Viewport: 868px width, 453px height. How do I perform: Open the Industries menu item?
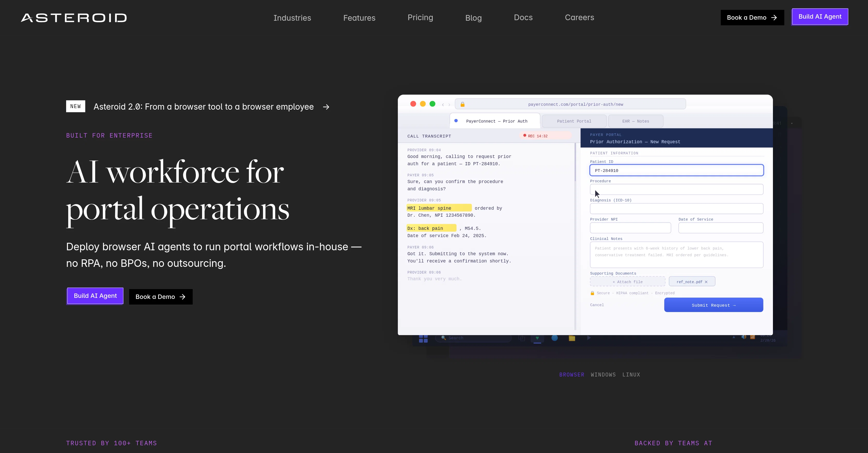[x=292, y=18]
